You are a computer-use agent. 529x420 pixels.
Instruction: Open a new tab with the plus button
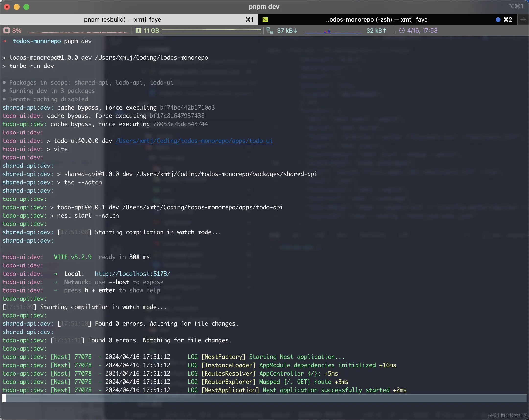(523, 19)
